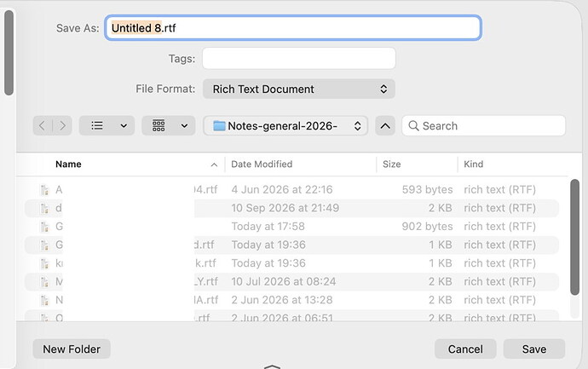This screenshot has width=588, height=369.
Task: Open the Notes-general-2026- folder popup
Action: click(285, 125)
